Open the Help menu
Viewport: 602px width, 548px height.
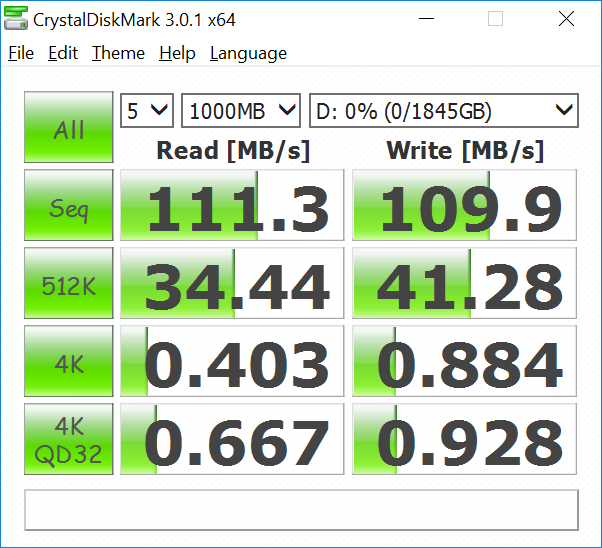177,53
